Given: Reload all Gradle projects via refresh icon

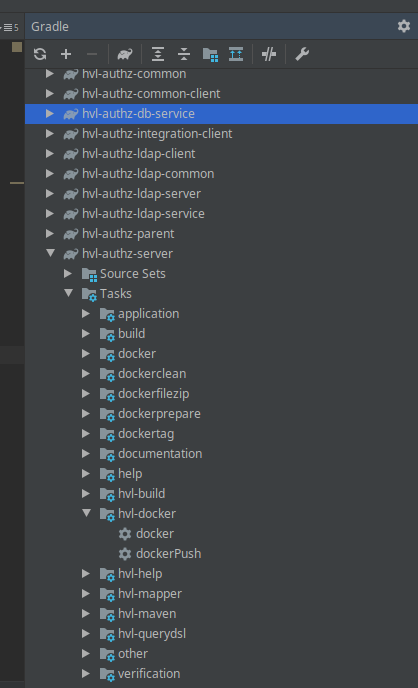Looking at the screenshot, I should point(40,54).
